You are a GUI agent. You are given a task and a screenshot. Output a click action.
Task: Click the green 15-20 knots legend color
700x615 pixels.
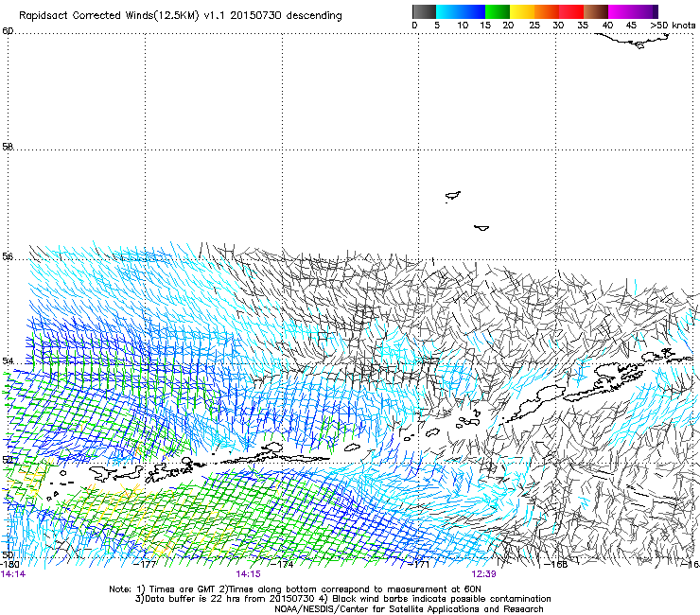[x=497, y=11]
